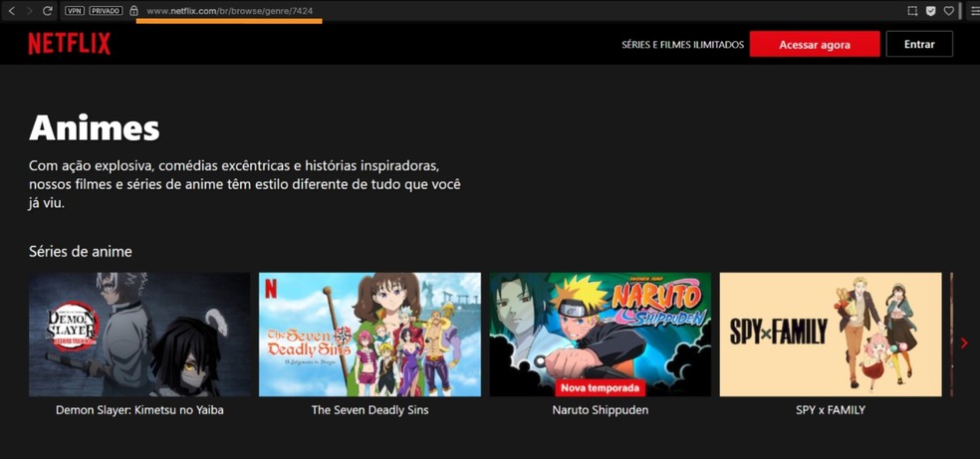Select the netflix.com URL address field
This screenshot has height=459, width=980.
click(x=230, y=11)
